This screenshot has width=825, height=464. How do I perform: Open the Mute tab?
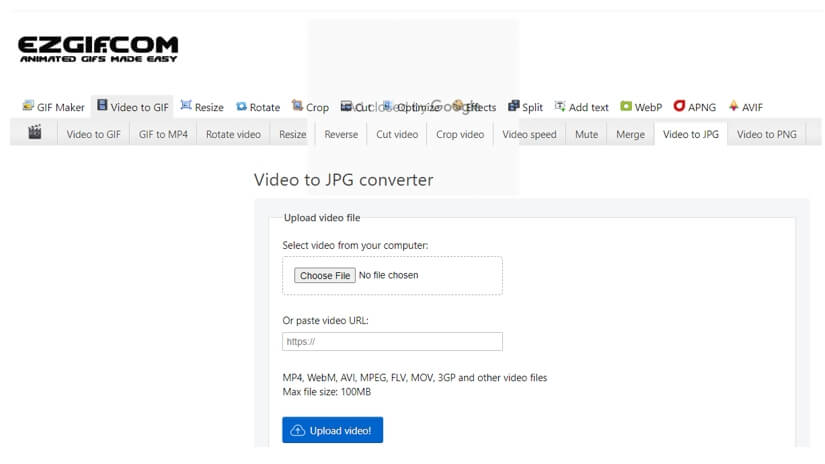click(586, 134)
